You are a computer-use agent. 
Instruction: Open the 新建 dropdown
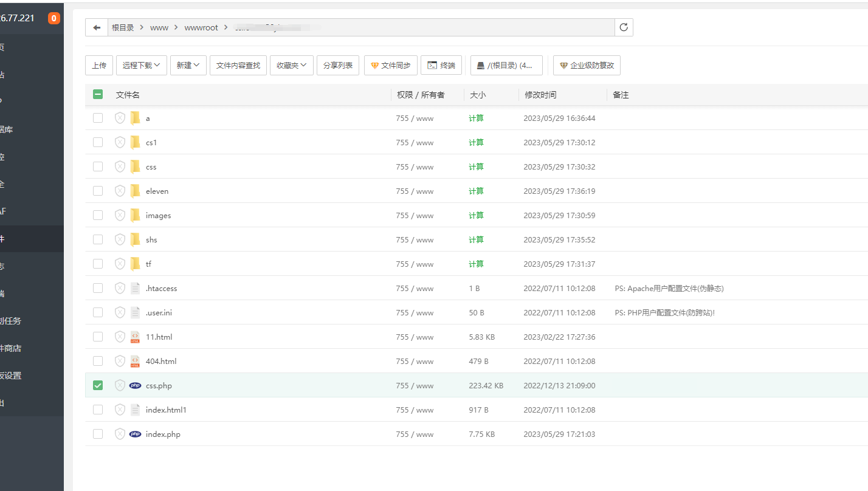188,65
